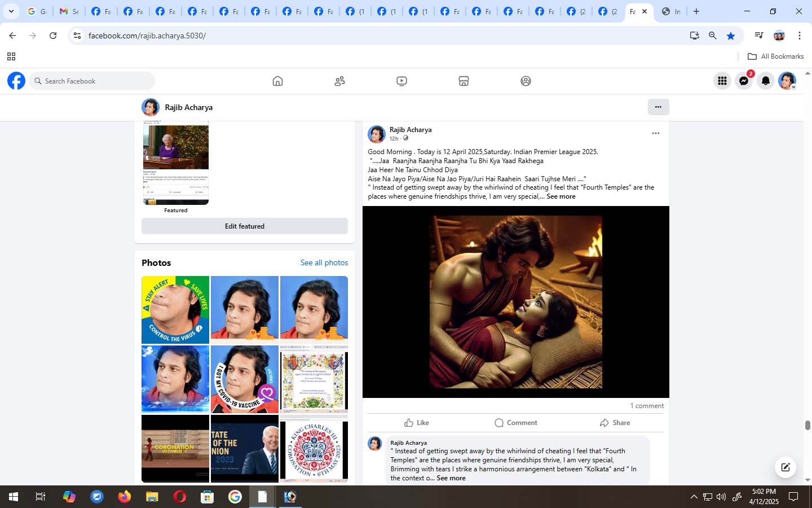This screenshot has height=508, width=812.
Task: Open the Video (Watch) icon
Action: tap(401, 81)
